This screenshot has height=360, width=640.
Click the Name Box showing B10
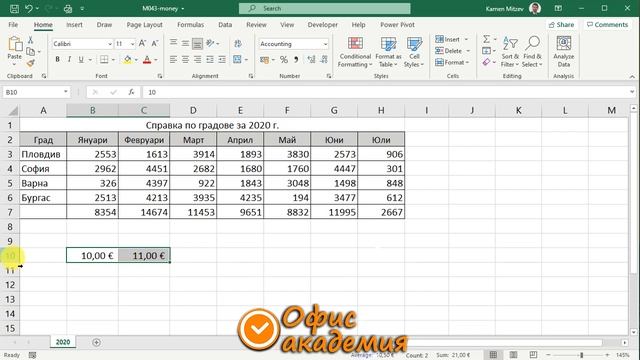click(x=36, y=92)
